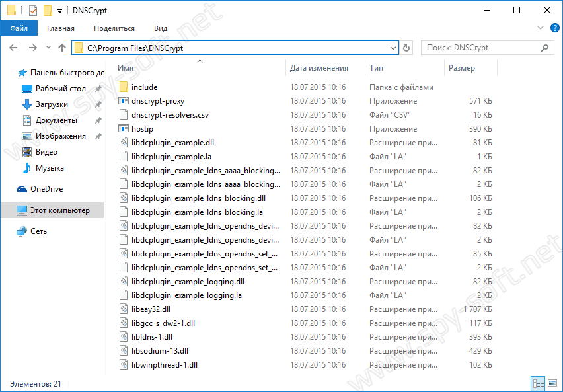
Task: Click the 1 707 КБ size value
Action: point(477,309)
